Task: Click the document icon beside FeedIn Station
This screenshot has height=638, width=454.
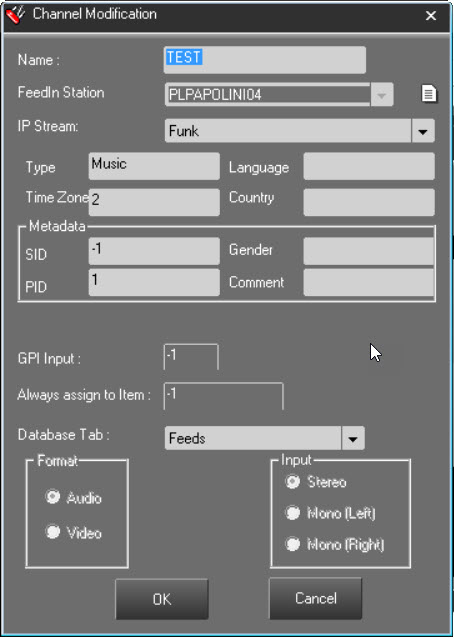Action: (x=428, y=94)
